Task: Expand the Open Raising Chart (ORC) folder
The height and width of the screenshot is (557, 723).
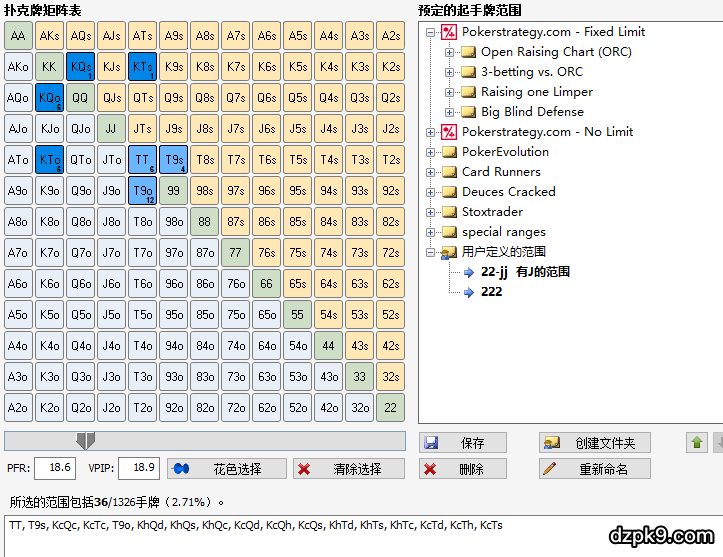Action: click(x=449, y=52)
